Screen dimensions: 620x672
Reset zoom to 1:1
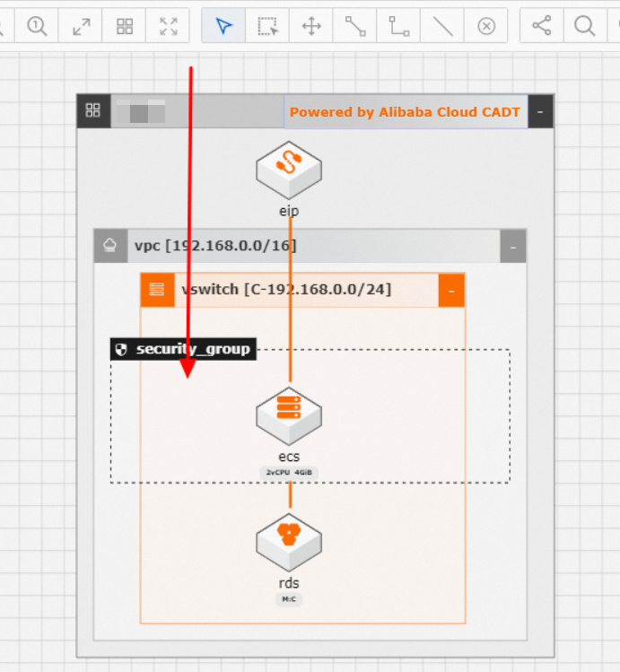[37, 26]
